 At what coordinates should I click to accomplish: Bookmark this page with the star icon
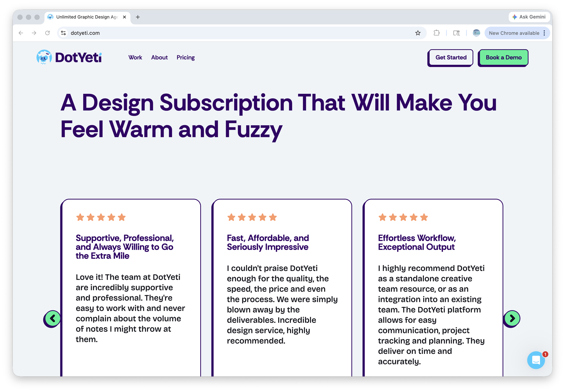click(x=418, y=33)
